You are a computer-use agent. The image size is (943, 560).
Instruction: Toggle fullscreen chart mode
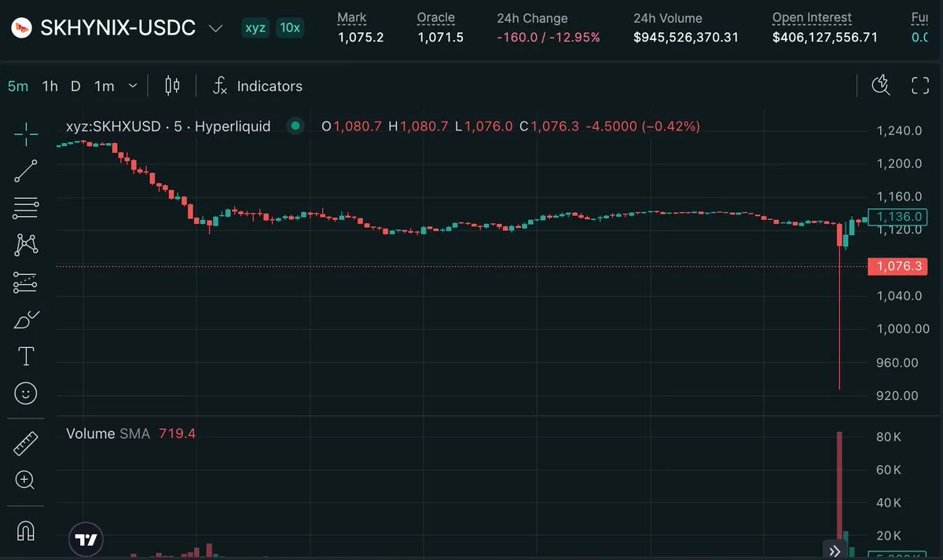click(x=920, y=86)
